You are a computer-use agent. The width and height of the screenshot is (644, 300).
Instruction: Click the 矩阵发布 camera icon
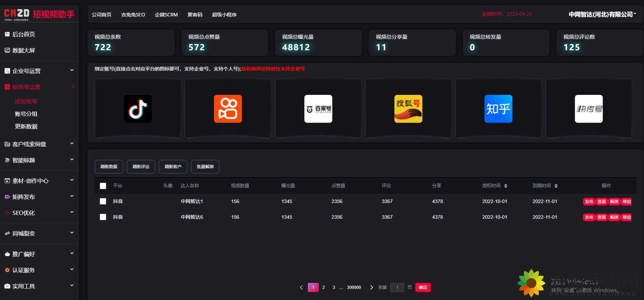point(7,197)
